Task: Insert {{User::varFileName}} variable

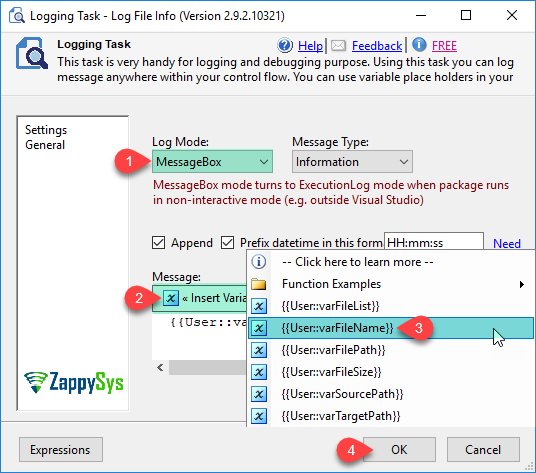Action: click(x=390, y=328)
